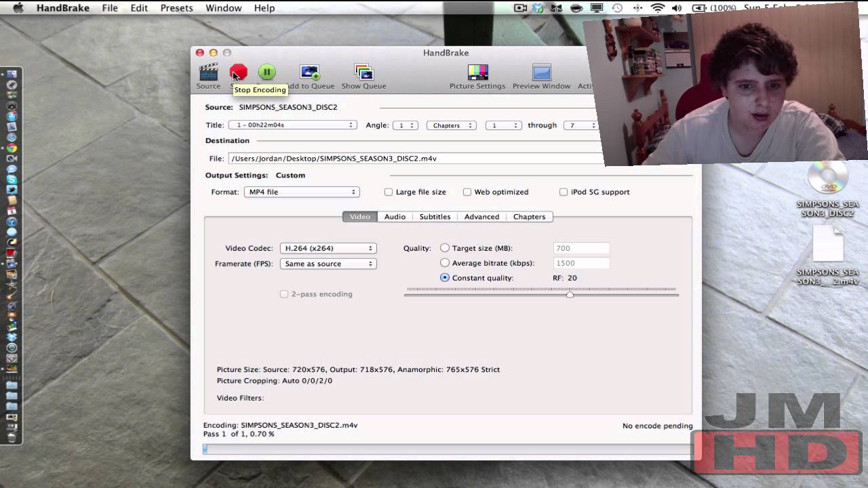868x488 pixels.
Task: Select the Average bitrate (kbps) radio button
Action: (445, 263)
